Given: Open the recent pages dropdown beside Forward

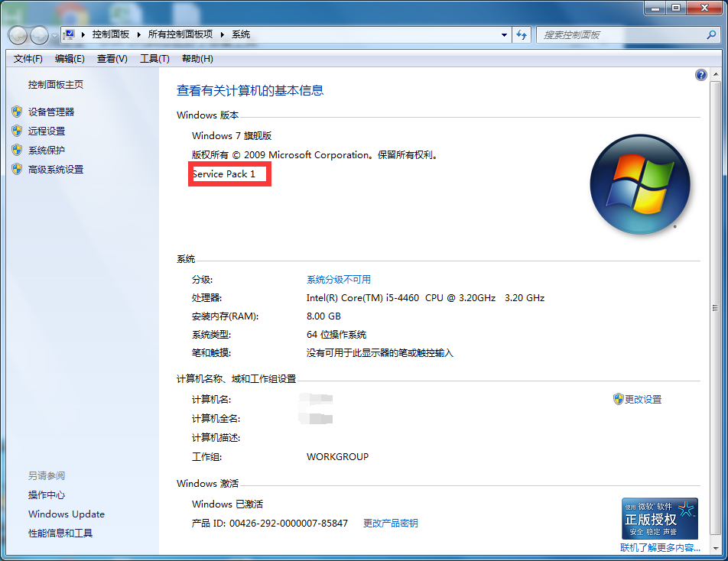Looking at the screenshot, I should pyautogui.click(x=54, y=35).
